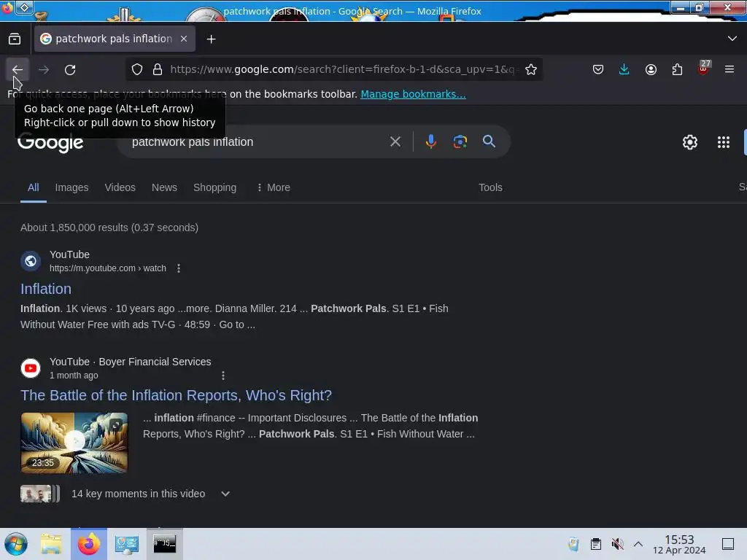Search by image with Google Lens
Viewport: 747px width, 560px height.
(460, 141)
